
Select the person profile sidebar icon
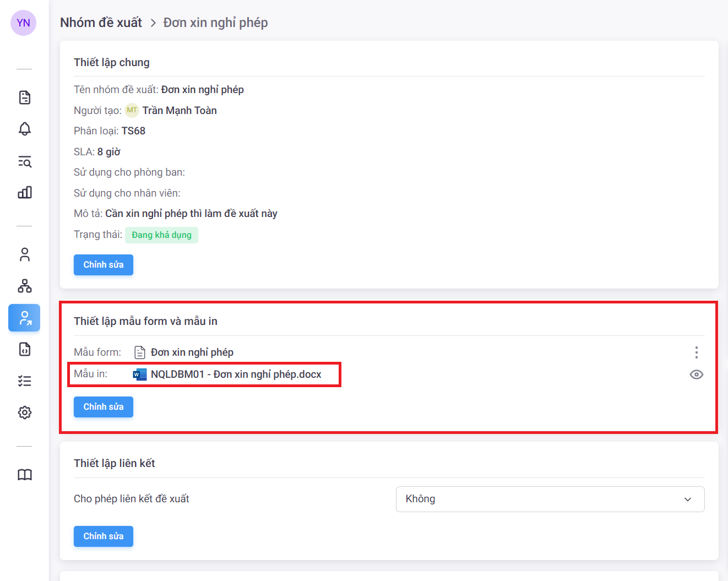(24, 254)
